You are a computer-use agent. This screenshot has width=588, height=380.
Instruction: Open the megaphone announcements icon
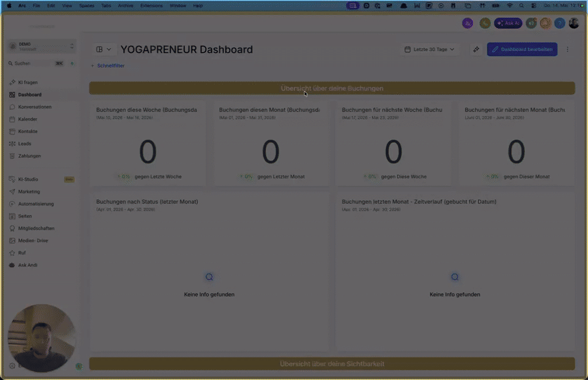[531, 23]
